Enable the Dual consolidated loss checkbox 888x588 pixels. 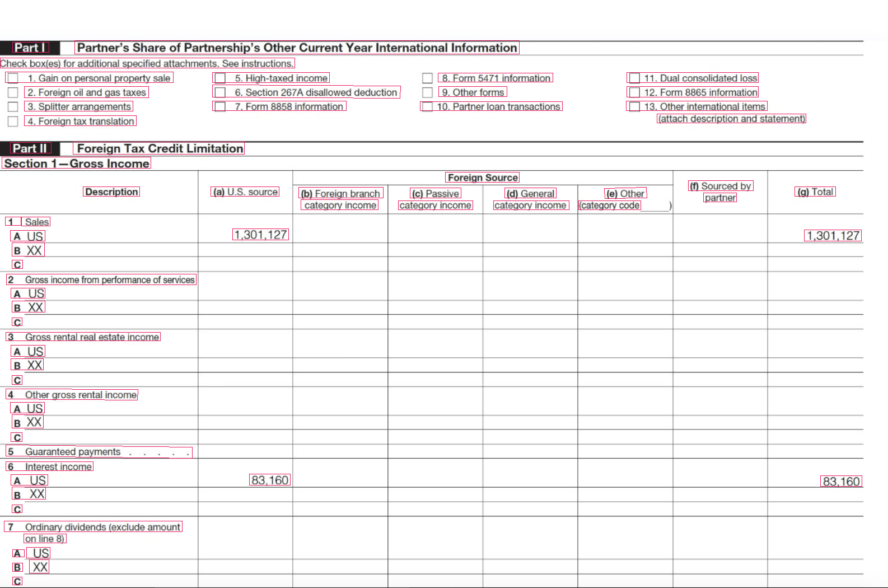634,78
